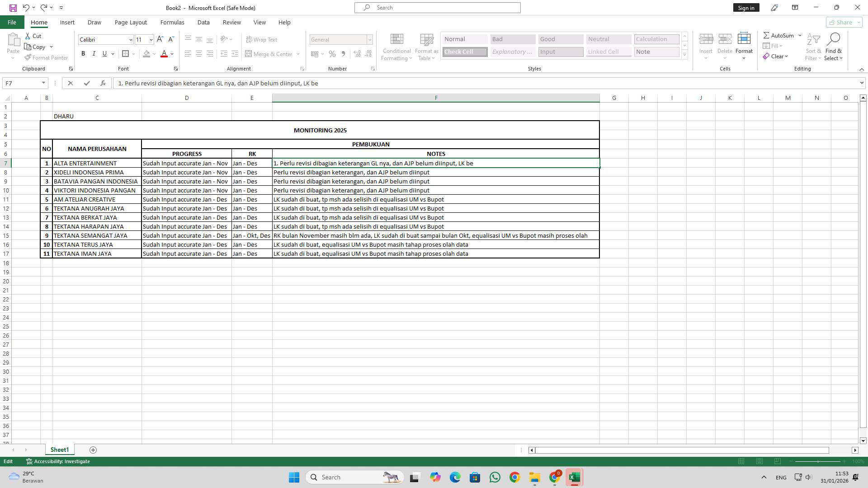
Task: Click the Sign in button
Action: pos(745,7)
